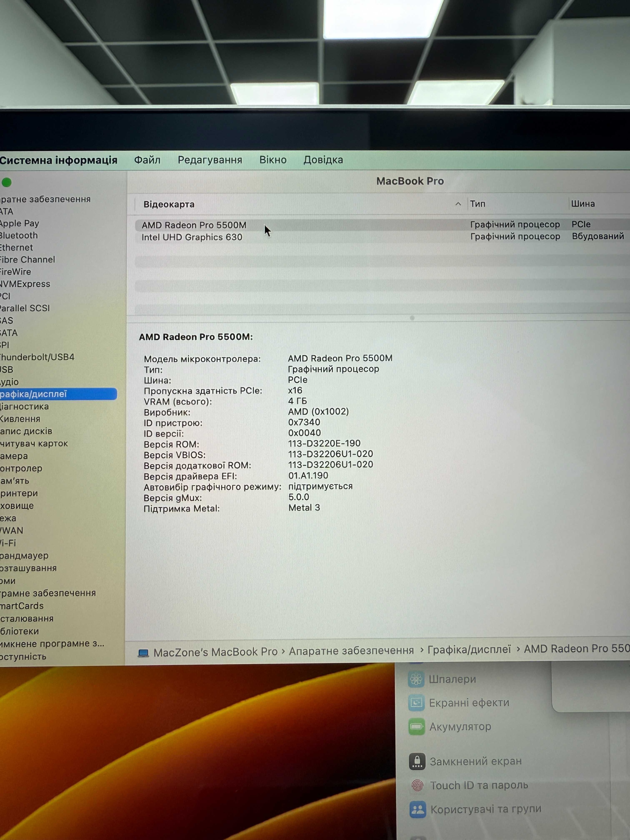The image size is (630, 840).
Task: Click the MacBook icon in the path bar
Action: click(143, 653)
